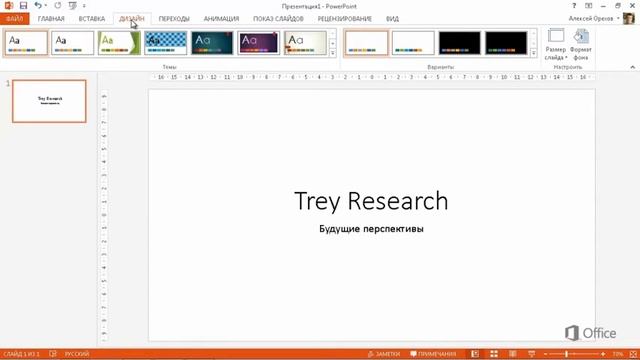Toggle the ПРИМЕЧАНИЯ comments pane
The width and height of the screenshot is (640, 360).
point(433,354)
